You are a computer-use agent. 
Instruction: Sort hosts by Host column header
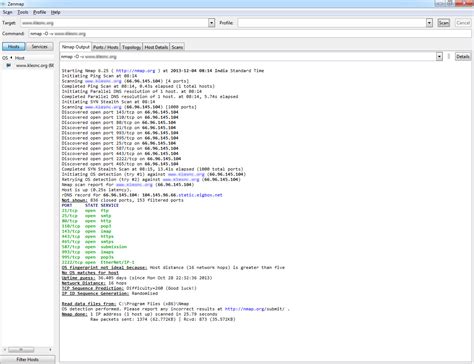(20, 58)
